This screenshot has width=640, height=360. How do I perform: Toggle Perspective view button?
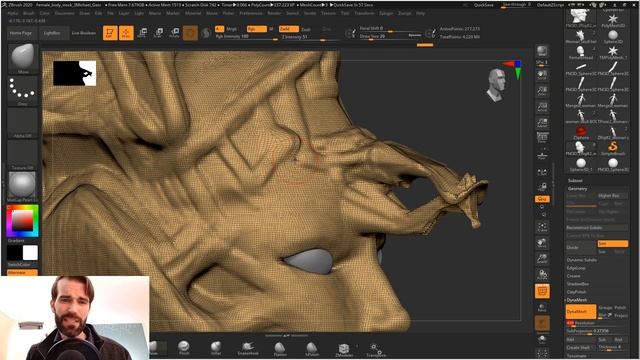[x=542, y=139]
